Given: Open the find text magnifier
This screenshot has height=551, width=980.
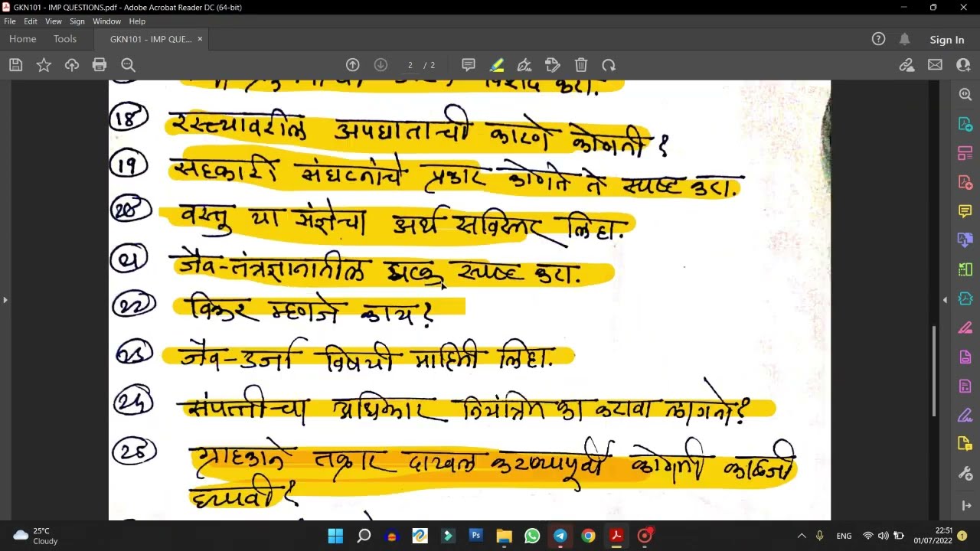Looking at the screenshot, I should click(128, 65).
